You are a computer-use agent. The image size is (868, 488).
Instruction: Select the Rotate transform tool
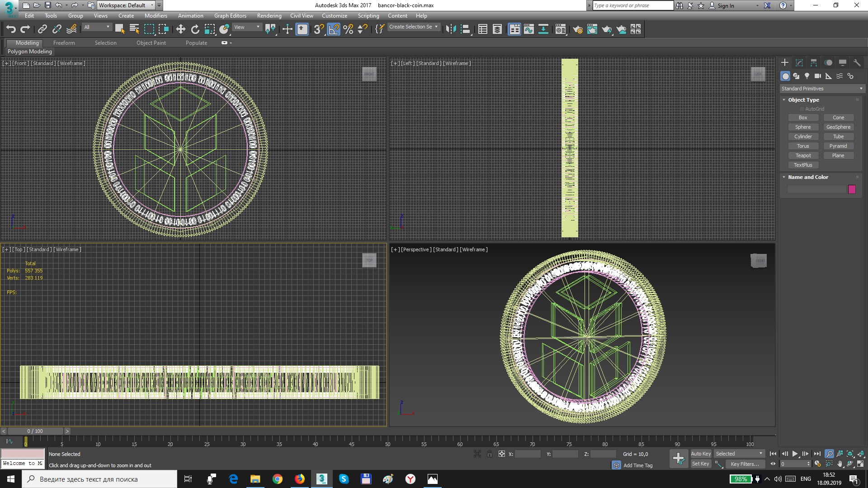click(195, 29)
